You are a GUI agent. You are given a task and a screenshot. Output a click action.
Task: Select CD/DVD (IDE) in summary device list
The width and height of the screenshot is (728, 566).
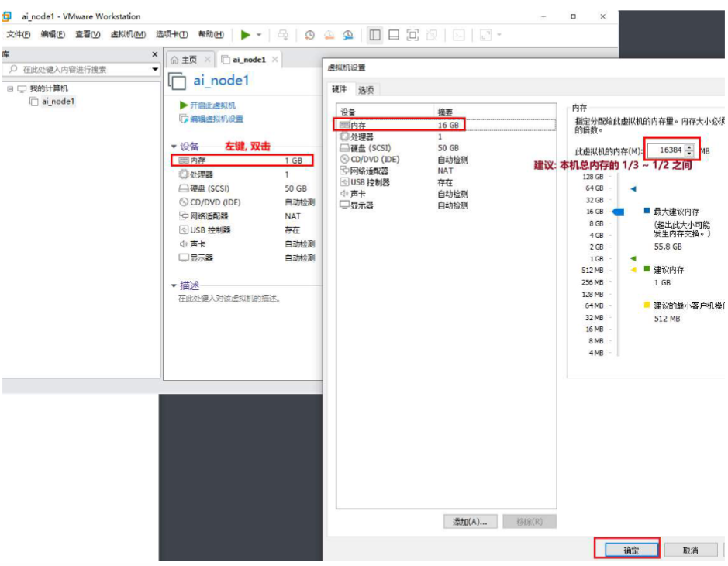coord(247,202)
